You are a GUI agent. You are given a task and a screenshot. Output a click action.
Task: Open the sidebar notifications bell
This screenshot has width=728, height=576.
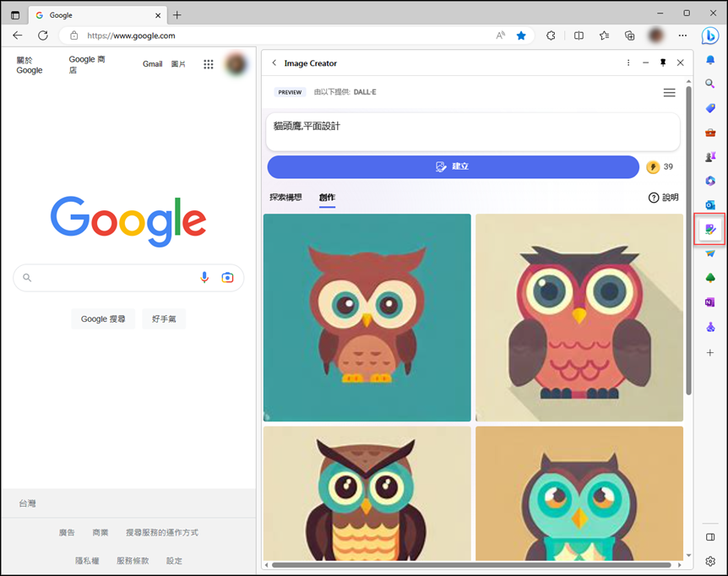point(710,60)
